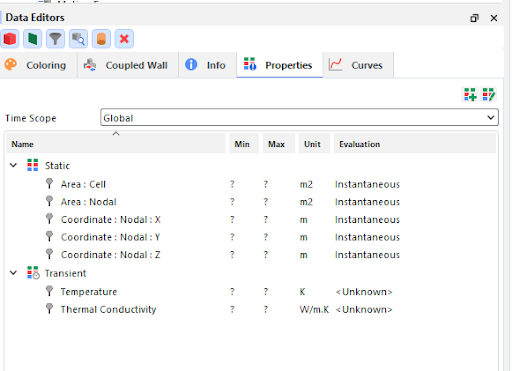The image size is (512, 371).
Task: Collapse the Static group
Action: point(13,165)
